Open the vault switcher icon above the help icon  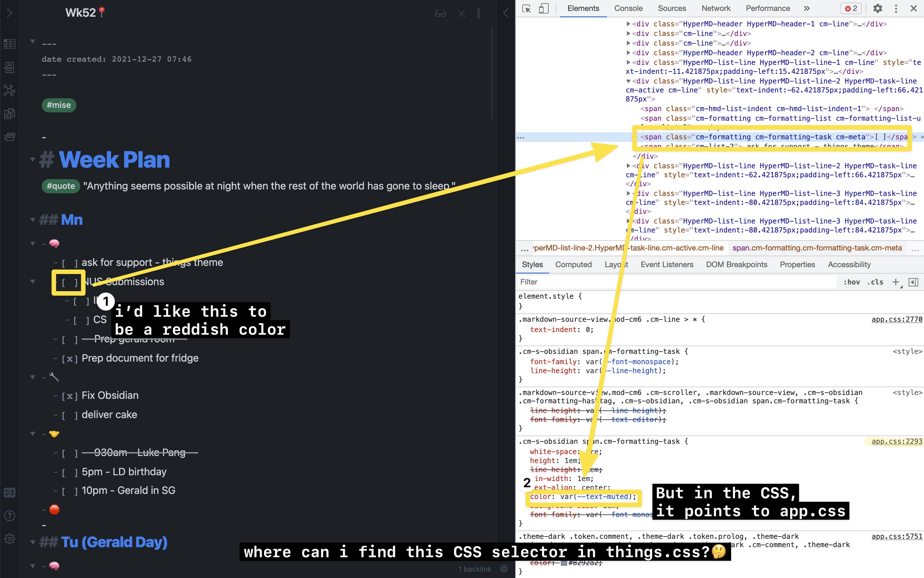click(x=10, y=492)
